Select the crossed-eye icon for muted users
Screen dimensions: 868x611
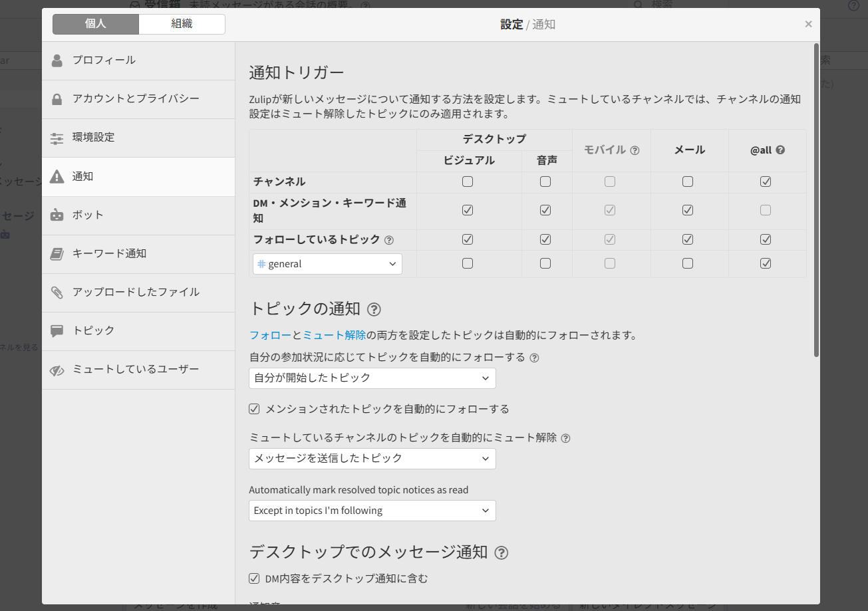click(x=57, y=370)
